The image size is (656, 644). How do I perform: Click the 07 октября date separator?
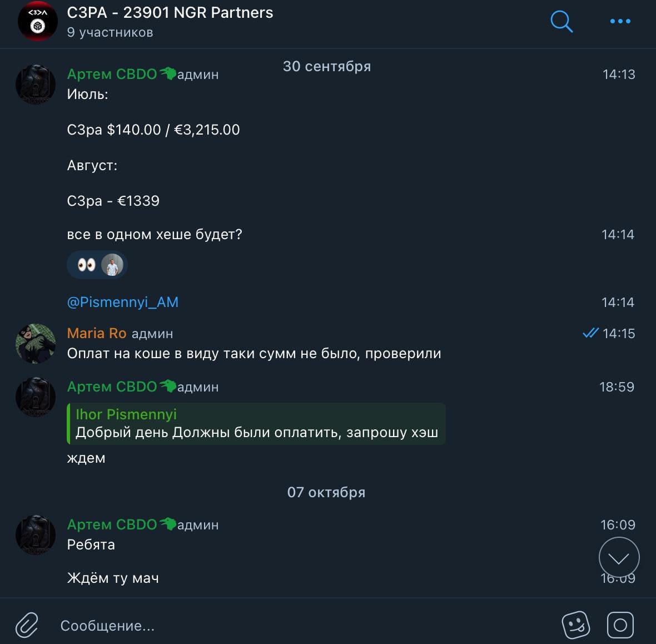(x=326, y=492)
